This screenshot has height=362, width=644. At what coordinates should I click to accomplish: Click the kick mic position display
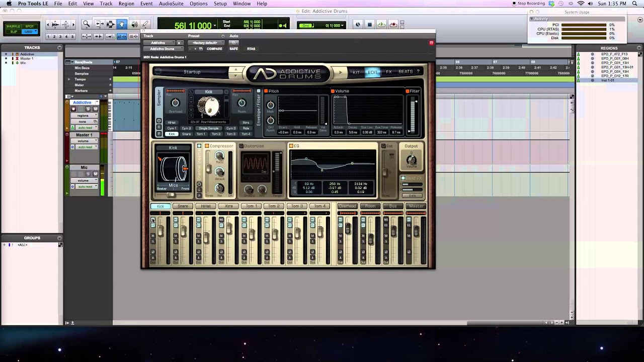click(x=173, y=169)
